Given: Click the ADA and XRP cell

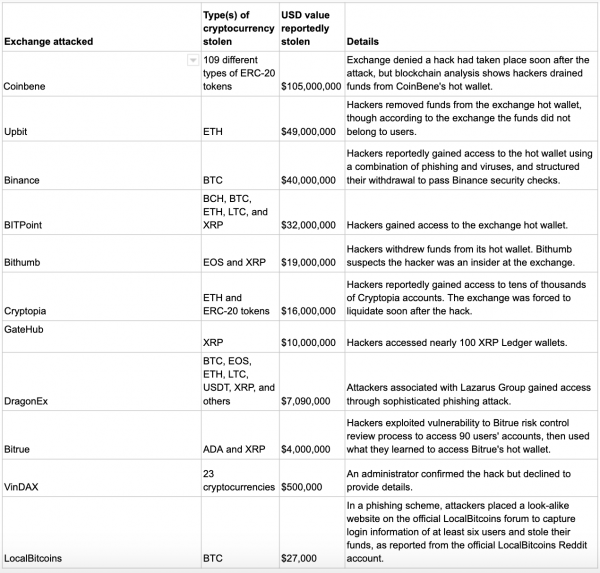Looking at the screenshot, I should [240, 435].
